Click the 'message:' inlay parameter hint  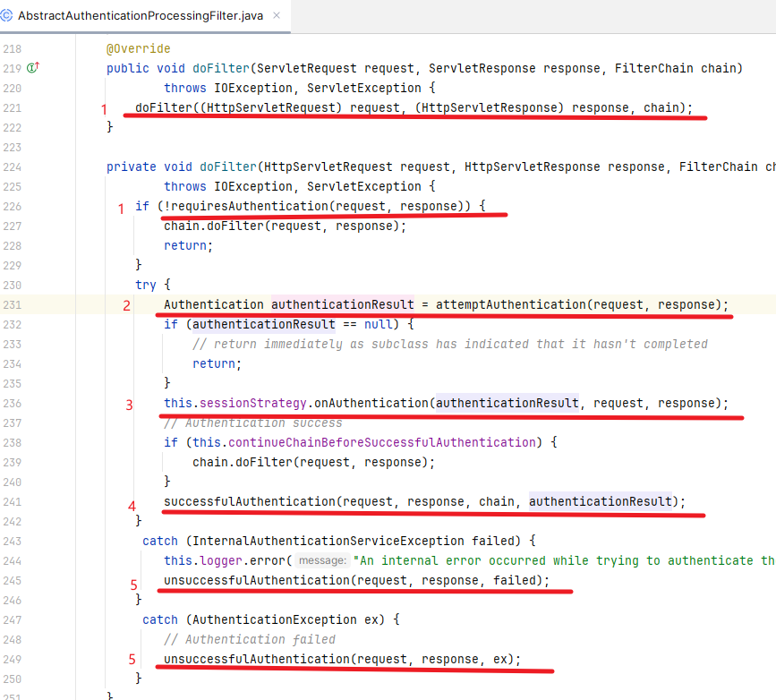pyautogui.click(x=322, y=560)
